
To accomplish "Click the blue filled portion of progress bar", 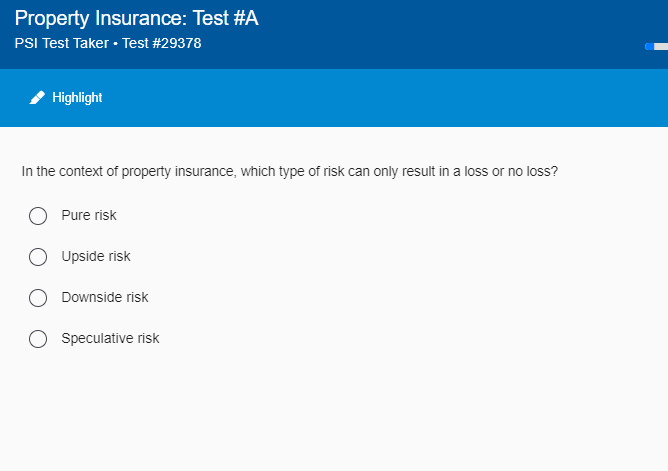I will [649, 46].
